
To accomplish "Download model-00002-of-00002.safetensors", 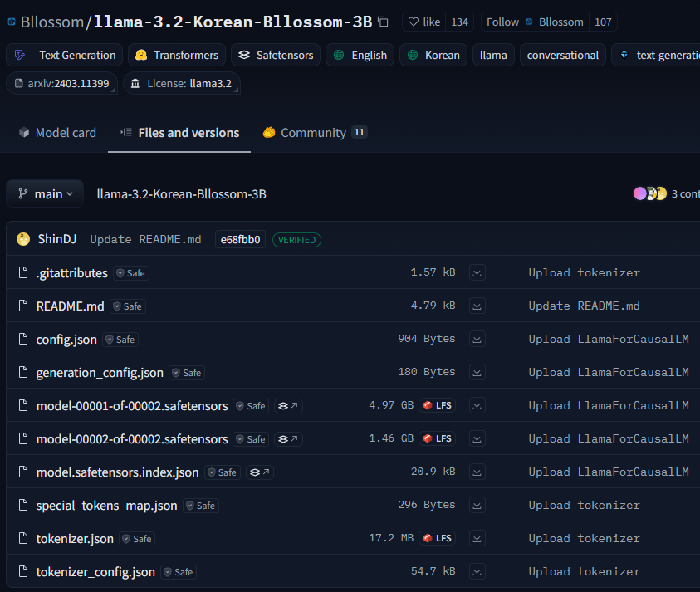I will 477,438.
